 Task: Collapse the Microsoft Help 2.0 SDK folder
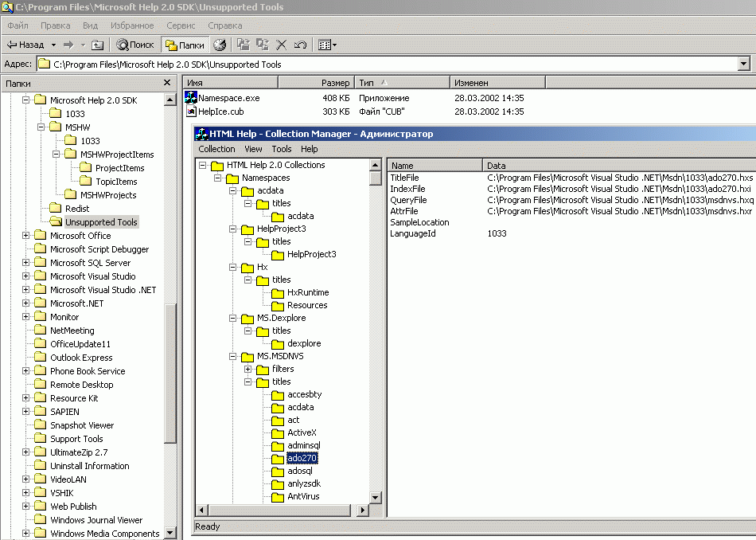[x=25, y=100]
